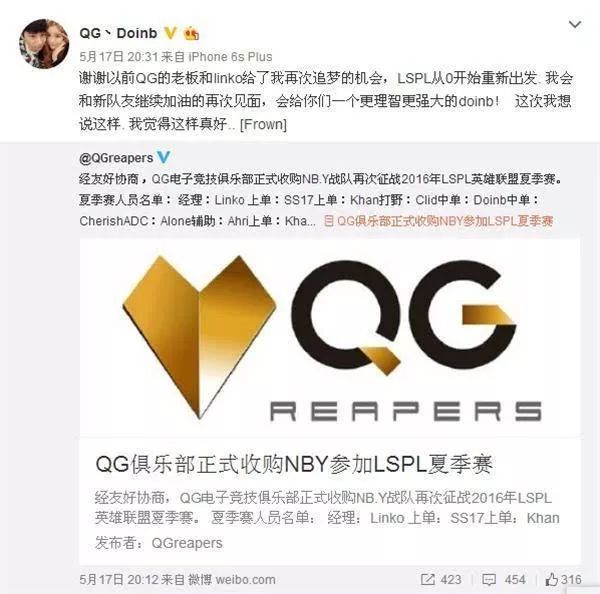Open the iPhone 6s Plus source link
This screenshot has height=594, width=600.
[230, 57]
